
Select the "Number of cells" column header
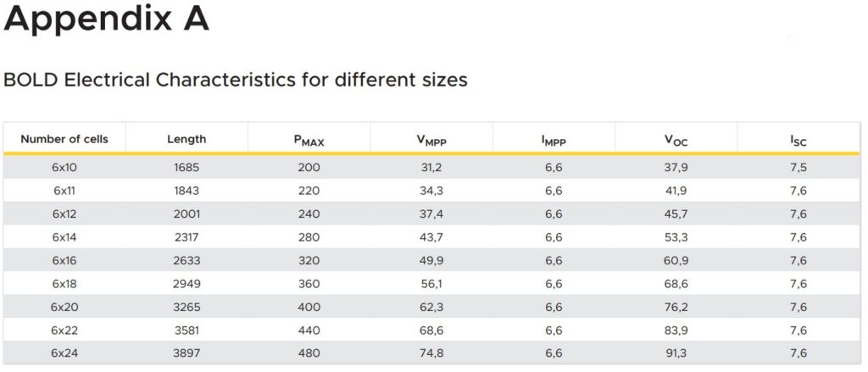click(64, 139)
